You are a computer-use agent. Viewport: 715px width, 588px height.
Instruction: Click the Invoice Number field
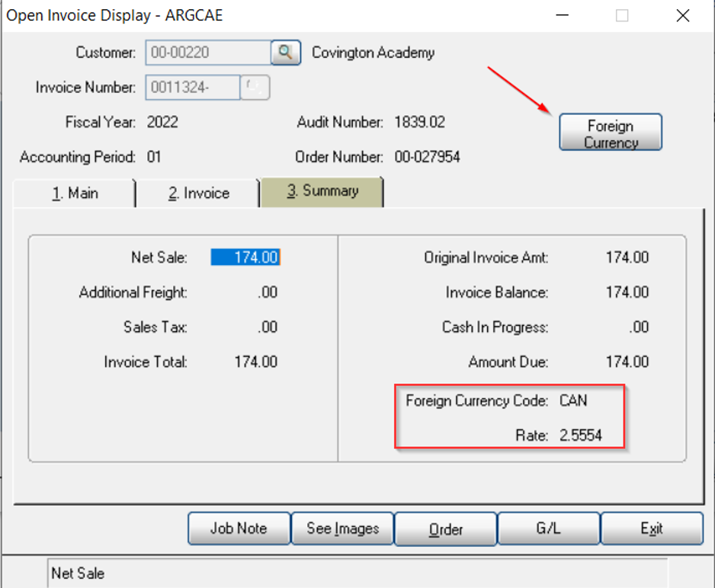click(192, 87)
